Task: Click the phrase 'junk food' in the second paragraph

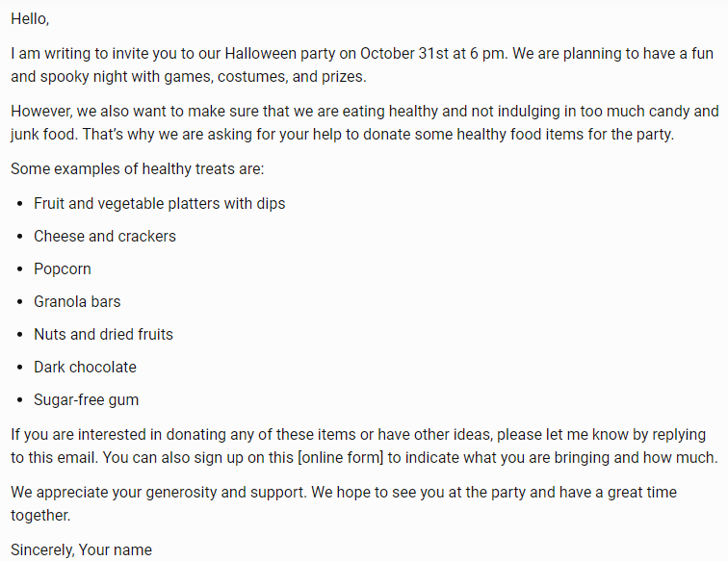Action: pyautogui.click(x=44, y=135)
